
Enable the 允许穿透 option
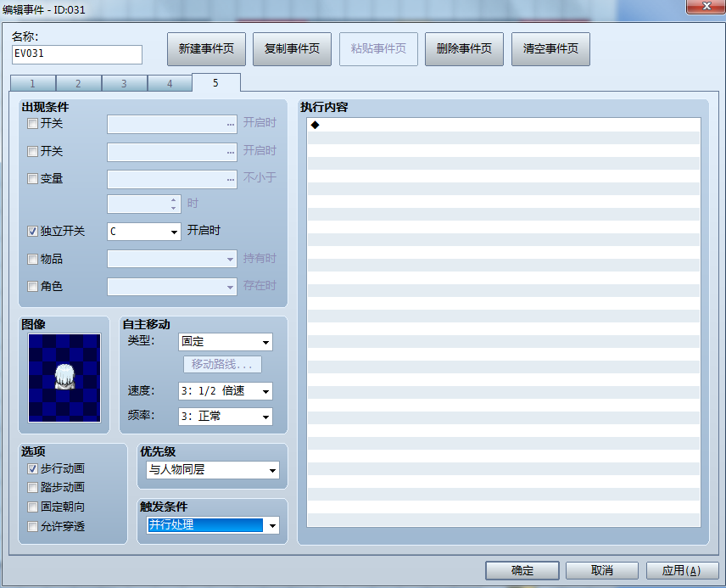tap(32, 526)
